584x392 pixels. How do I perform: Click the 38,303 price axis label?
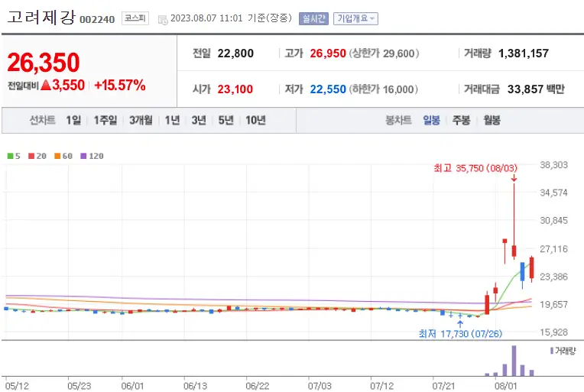pyautogui.click(x=553, y=165)
